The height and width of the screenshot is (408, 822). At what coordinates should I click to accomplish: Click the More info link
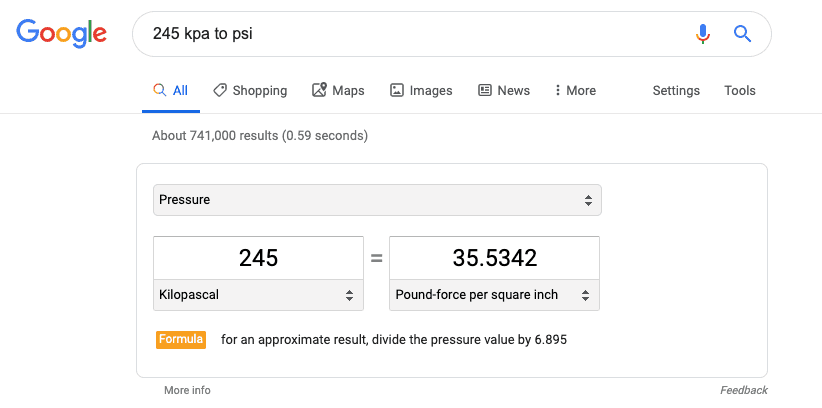pyautogui.click(x=187, y=390)
